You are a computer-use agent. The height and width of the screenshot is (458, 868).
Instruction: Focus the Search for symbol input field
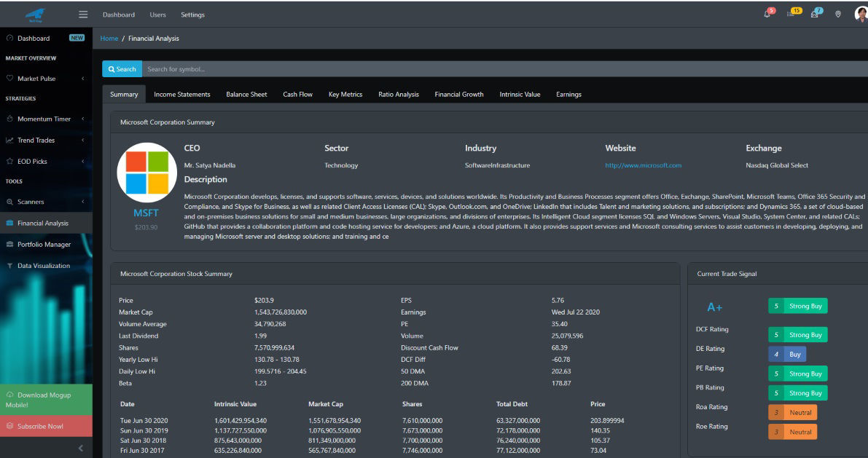(505, 69)
